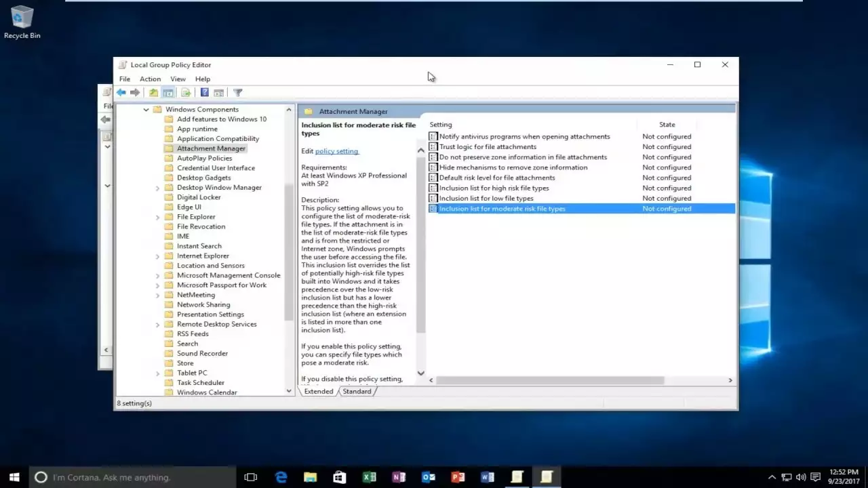Click the Export List toolbar icon
The height and width of the screenshot is (488, 868).
(185, 93)
